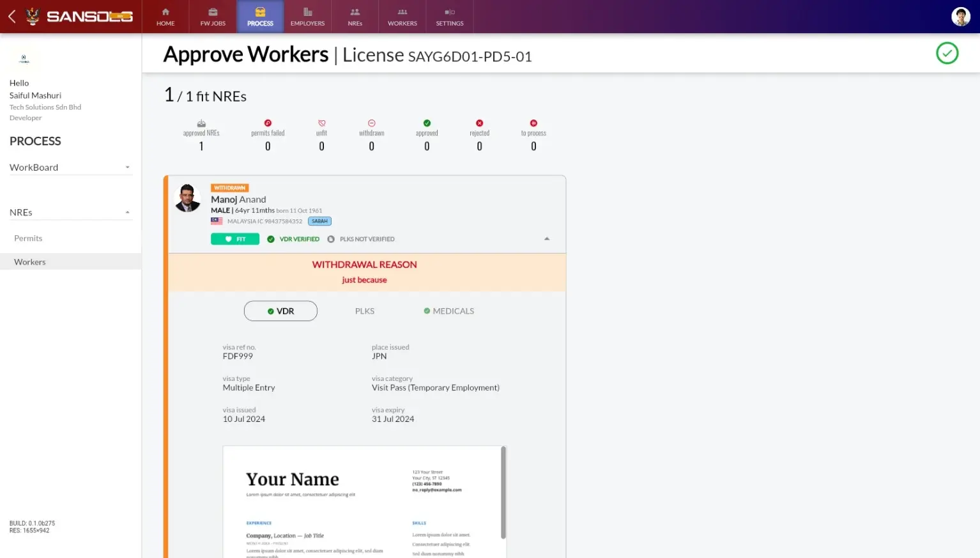Click the VDR VERIFIED status indicator

(x=293, y=239)
